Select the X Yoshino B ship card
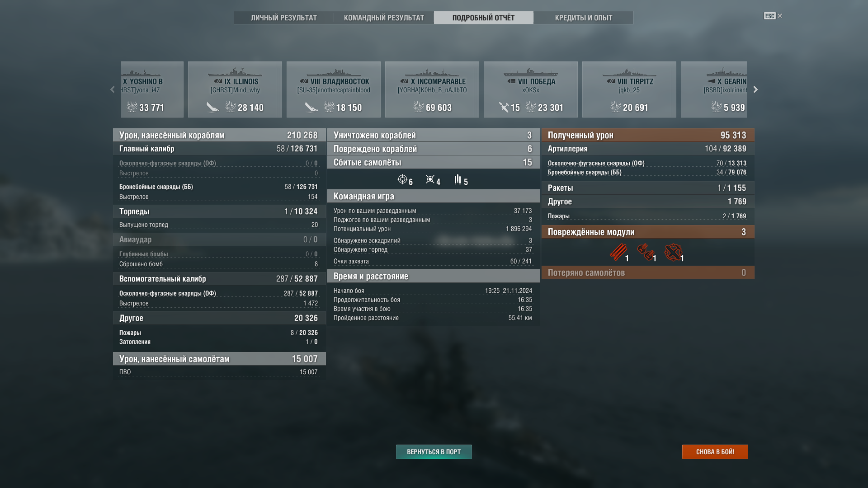The image size is (868, 488). [152, 89]
